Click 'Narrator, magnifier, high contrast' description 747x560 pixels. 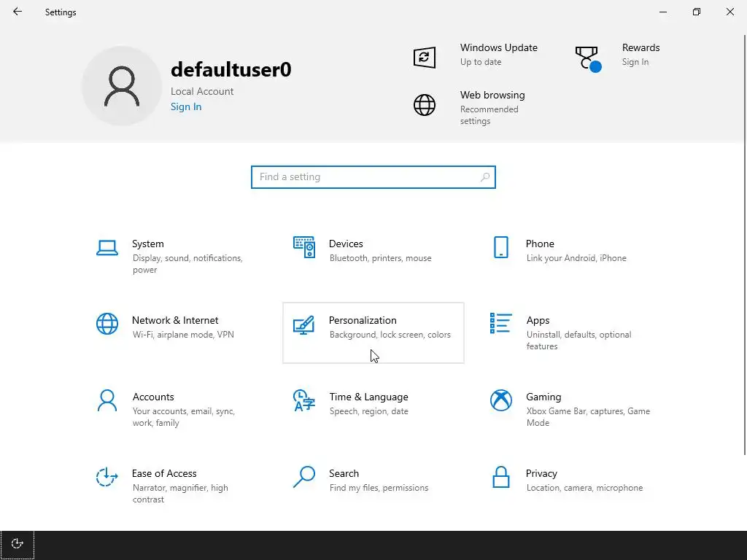(x=180, y=494)
